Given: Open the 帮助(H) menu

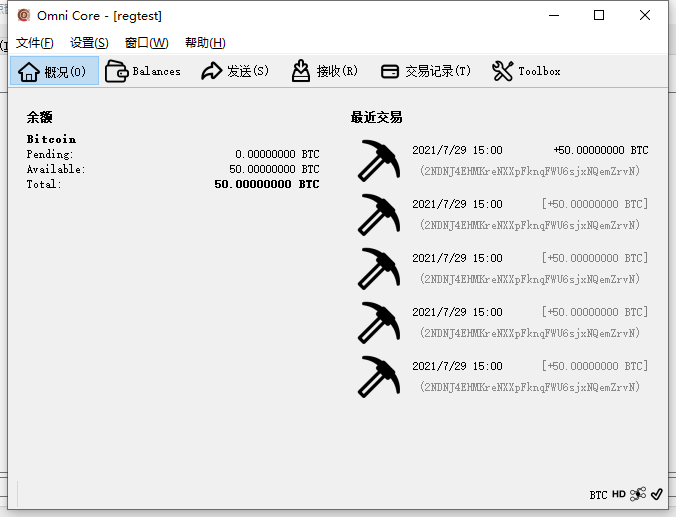Looking at the screenshot, I should 205,43.
